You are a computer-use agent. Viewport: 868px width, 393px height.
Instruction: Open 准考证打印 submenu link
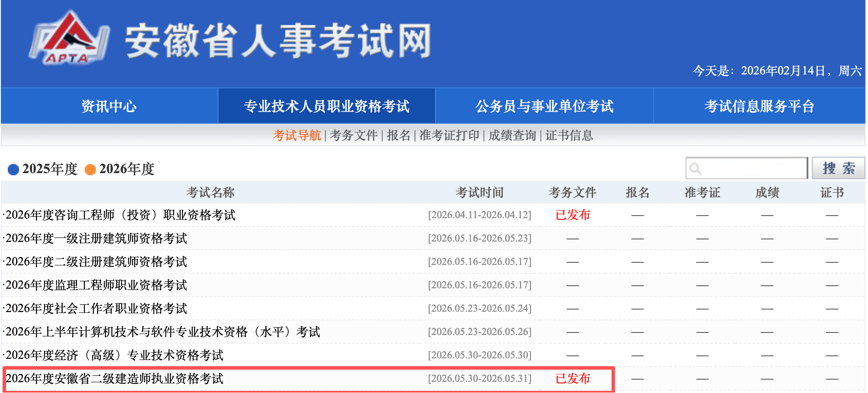click(449, 135)
